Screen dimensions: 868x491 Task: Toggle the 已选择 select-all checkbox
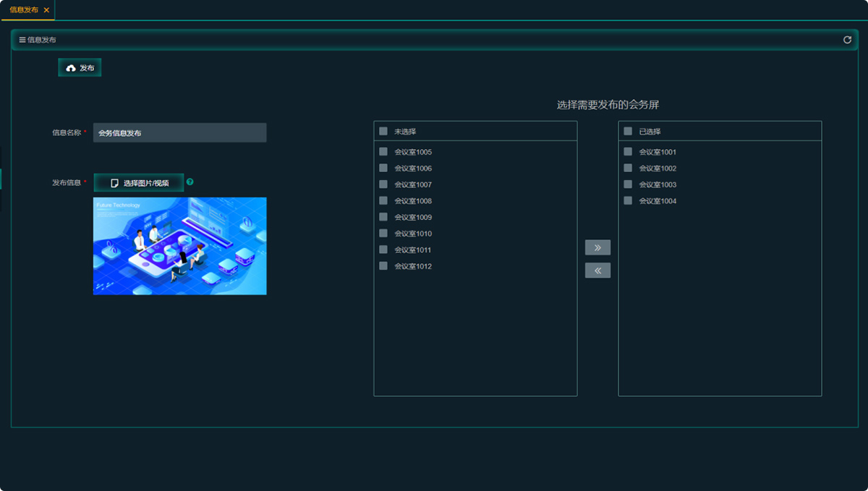click(x=628, y=132)
